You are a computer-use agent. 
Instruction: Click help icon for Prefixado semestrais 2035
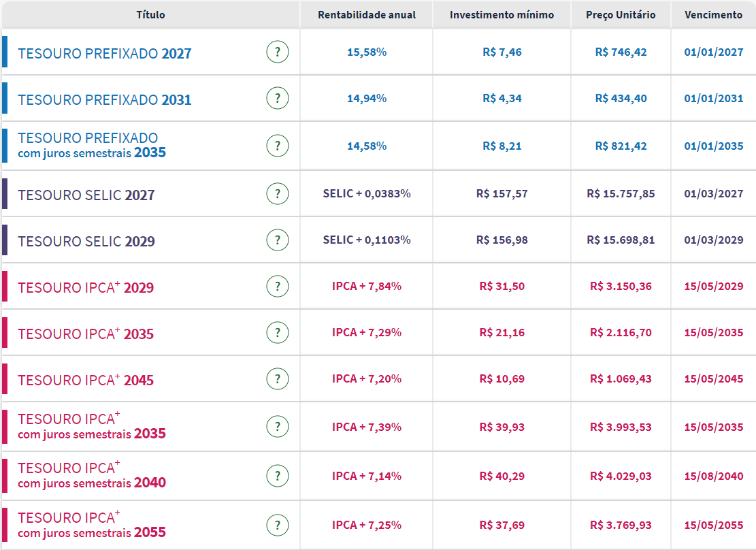277,146
